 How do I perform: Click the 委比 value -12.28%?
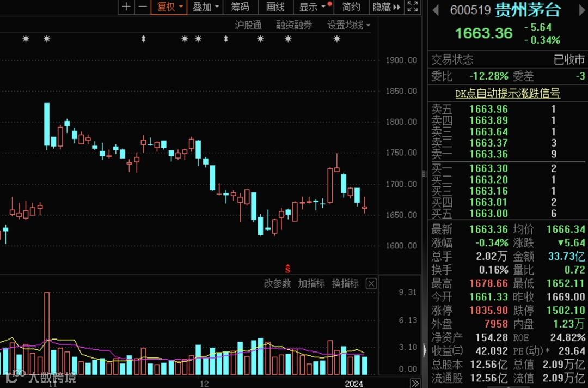click(x=489, y=76)
